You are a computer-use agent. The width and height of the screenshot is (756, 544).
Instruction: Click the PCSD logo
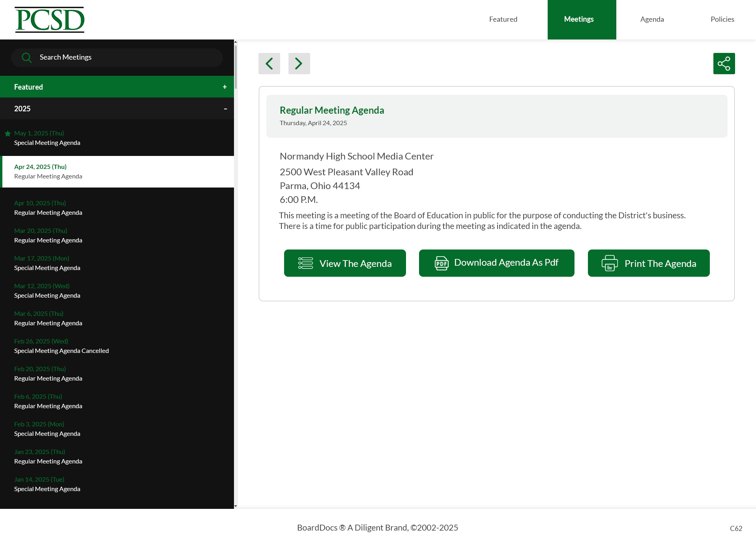49,19
